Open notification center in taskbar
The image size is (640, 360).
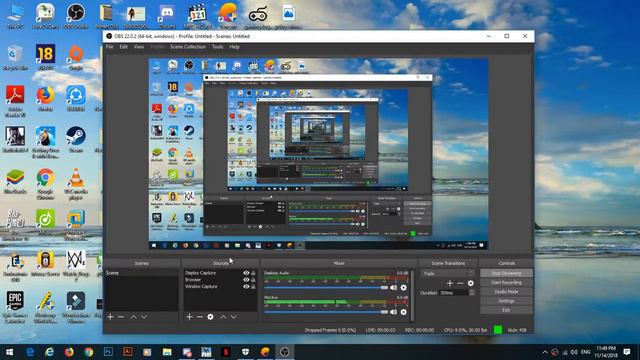(627, 352)
